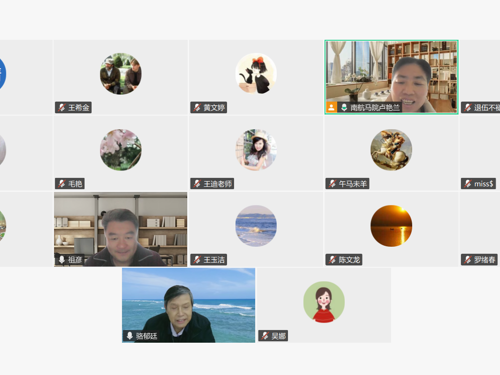Click the name label 王迪老师

[x=218, y=183]
